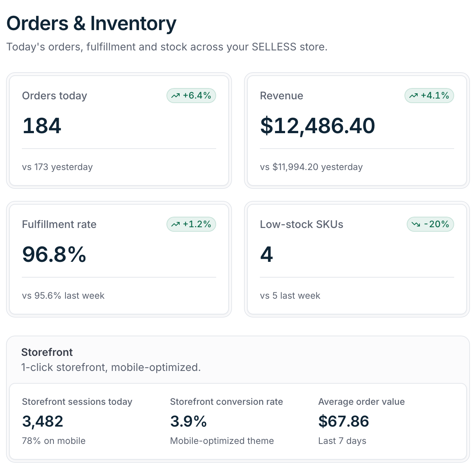Click the trending-up icon in +4.1% badge
The image size is (476, 471).
[x=413, y=96]
